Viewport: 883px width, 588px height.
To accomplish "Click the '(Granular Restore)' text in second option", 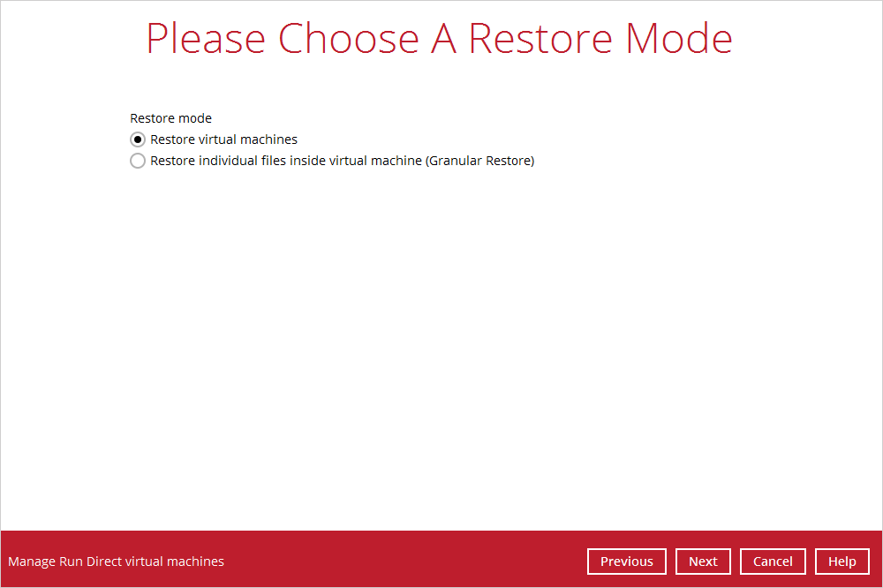I will (480, 161).
